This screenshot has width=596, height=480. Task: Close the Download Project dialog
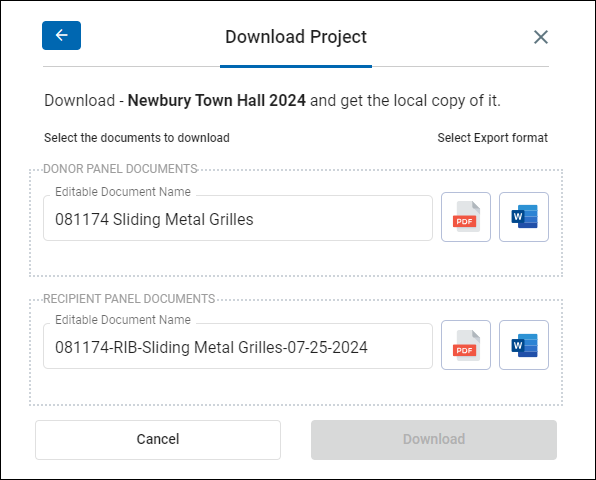tap(541, 37)
